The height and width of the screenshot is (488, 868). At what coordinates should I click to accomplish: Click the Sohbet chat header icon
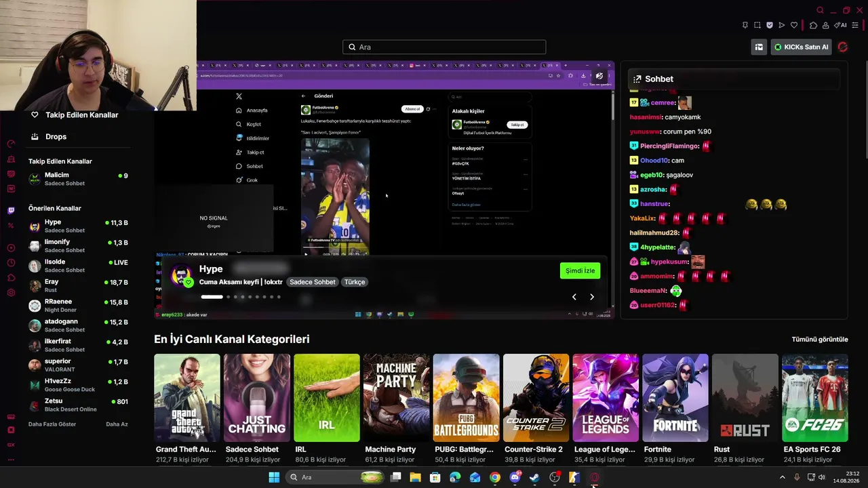(637, 79)
